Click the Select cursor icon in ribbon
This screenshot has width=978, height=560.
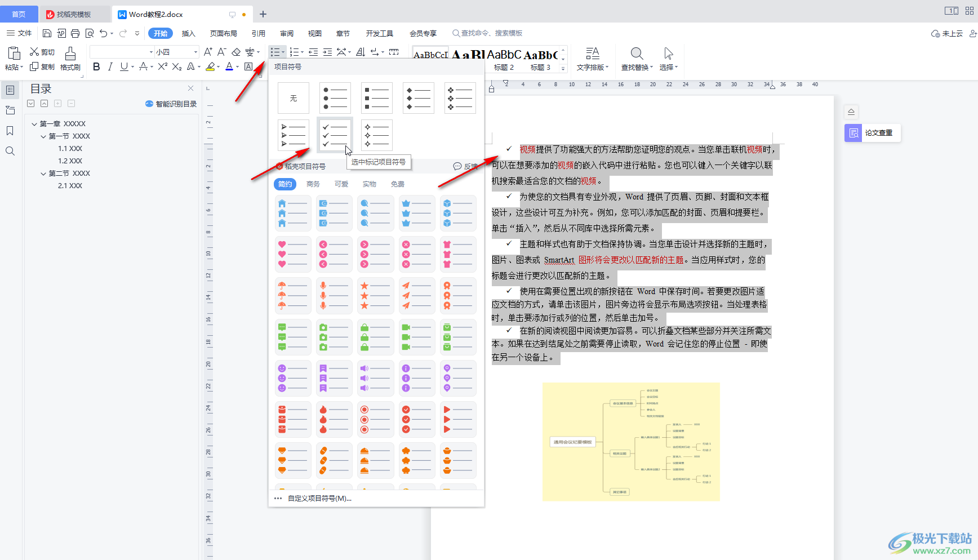coord(669,54)
